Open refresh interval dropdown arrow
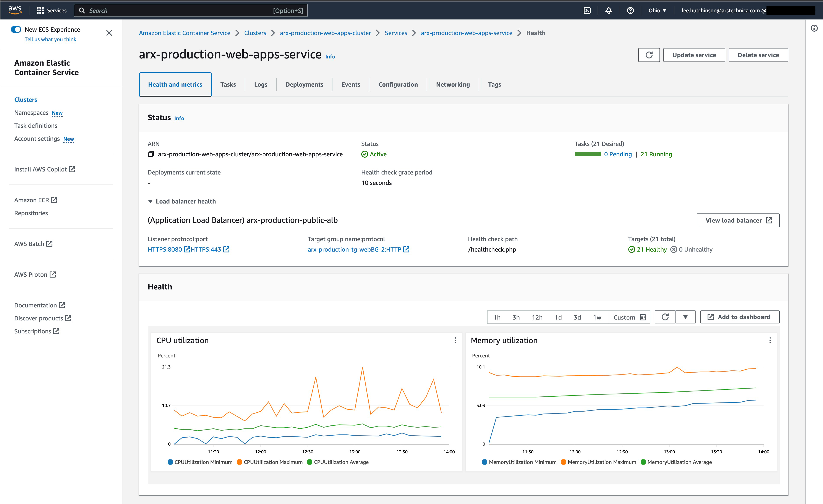Viewport: 823px width, 504px height. click(685, 317)
